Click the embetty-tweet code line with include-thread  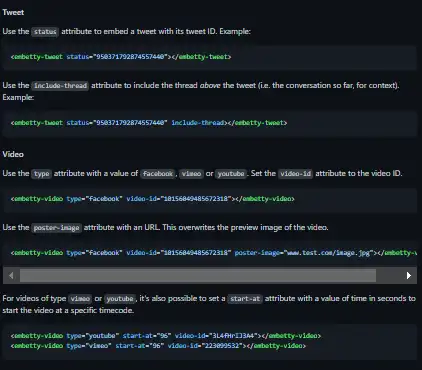[149, 123]
